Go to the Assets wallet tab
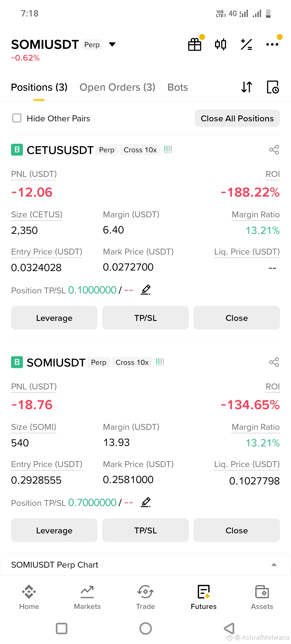Image resolution: width=291 pixels, height=644 pixels. (x=262, y=597)
